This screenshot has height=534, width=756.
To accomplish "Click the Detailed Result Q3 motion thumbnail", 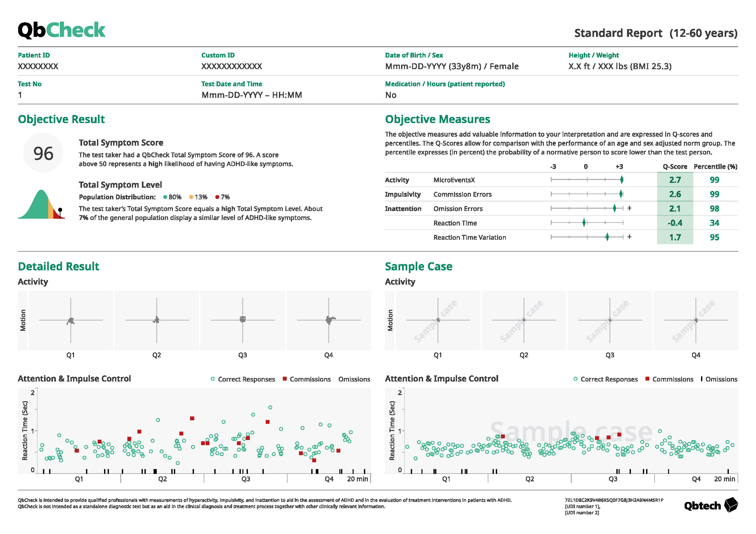I will [x=243, y=320].
